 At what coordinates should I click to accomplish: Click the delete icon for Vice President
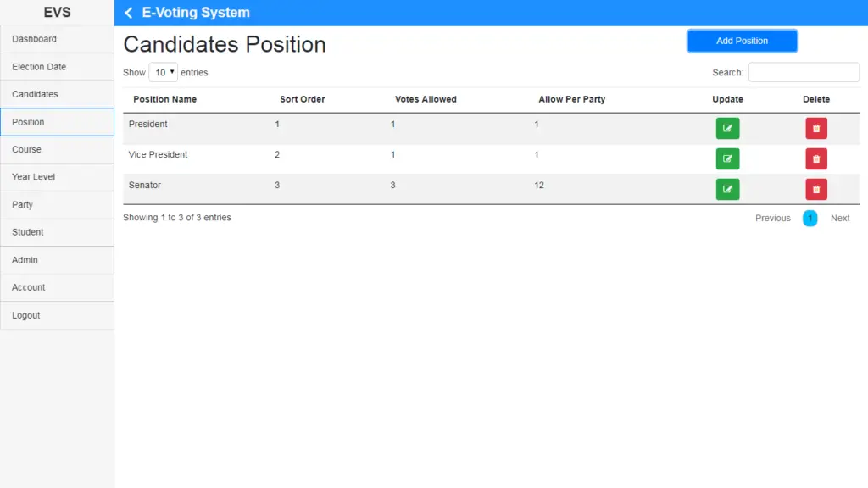point(815,158)
